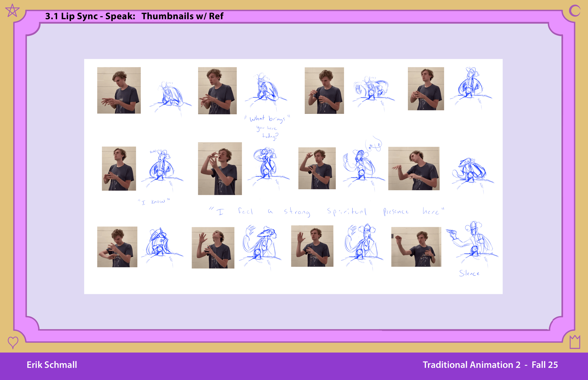Click the star icon in top-left corner
This screenshot has height=380, width=588.
(12, 11)
